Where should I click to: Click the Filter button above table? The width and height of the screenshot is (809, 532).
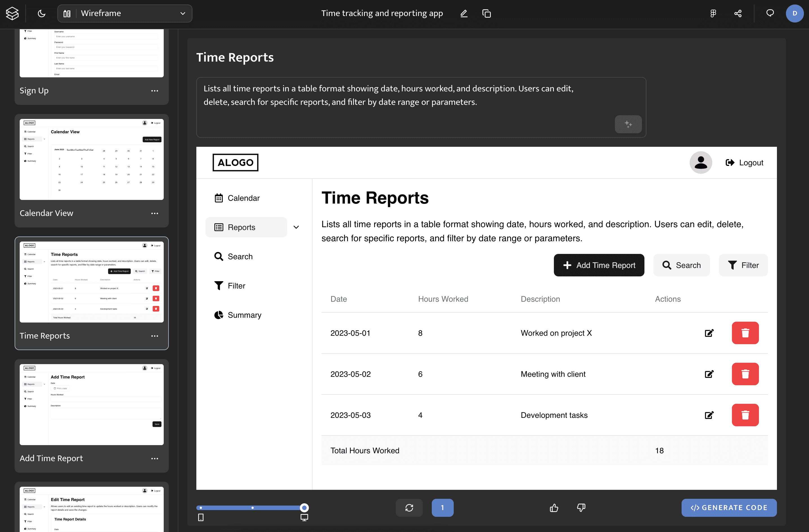[743, 265]
